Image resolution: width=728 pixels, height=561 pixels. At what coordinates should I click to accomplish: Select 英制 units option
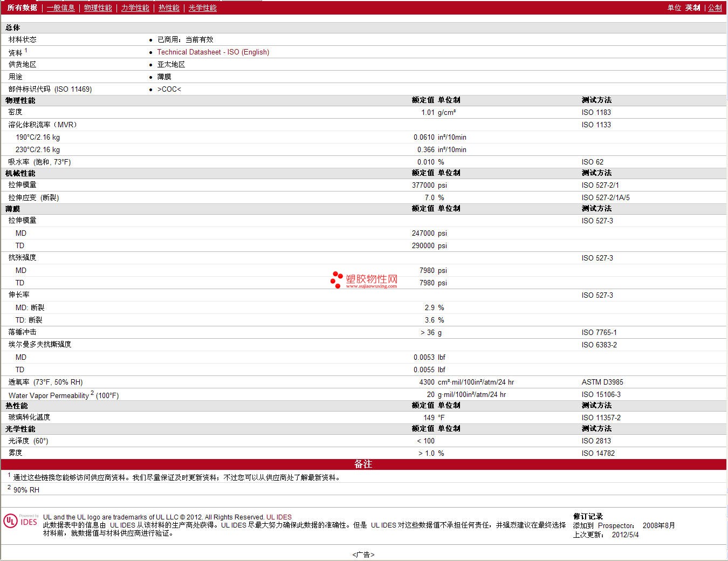(x=692, y=8)
